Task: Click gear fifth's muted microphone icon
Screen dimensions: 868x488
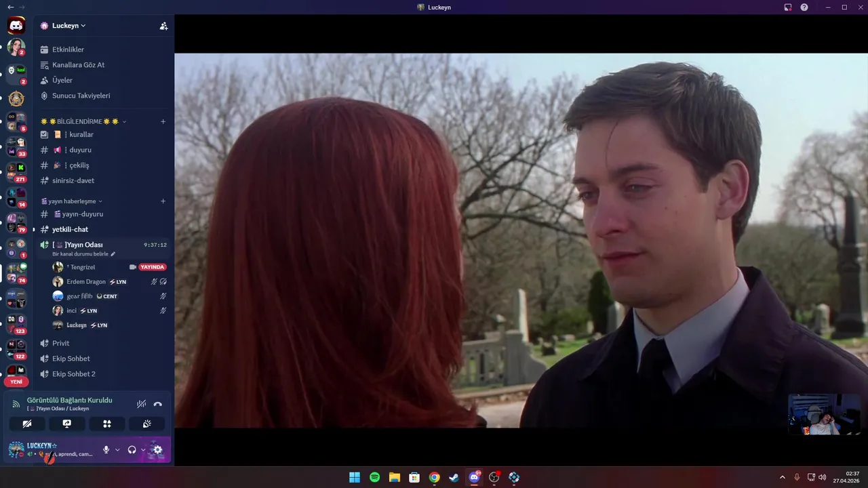Action: (163, 296)
